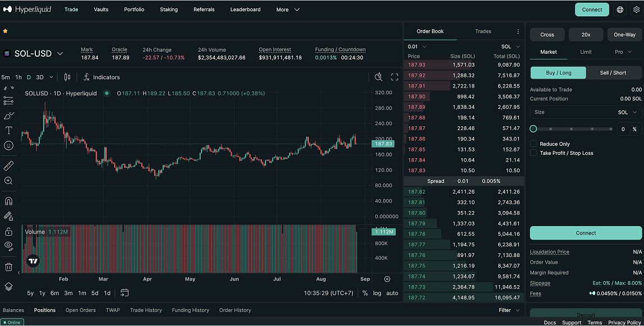Click the One-Way mode button

coord(624,34)
